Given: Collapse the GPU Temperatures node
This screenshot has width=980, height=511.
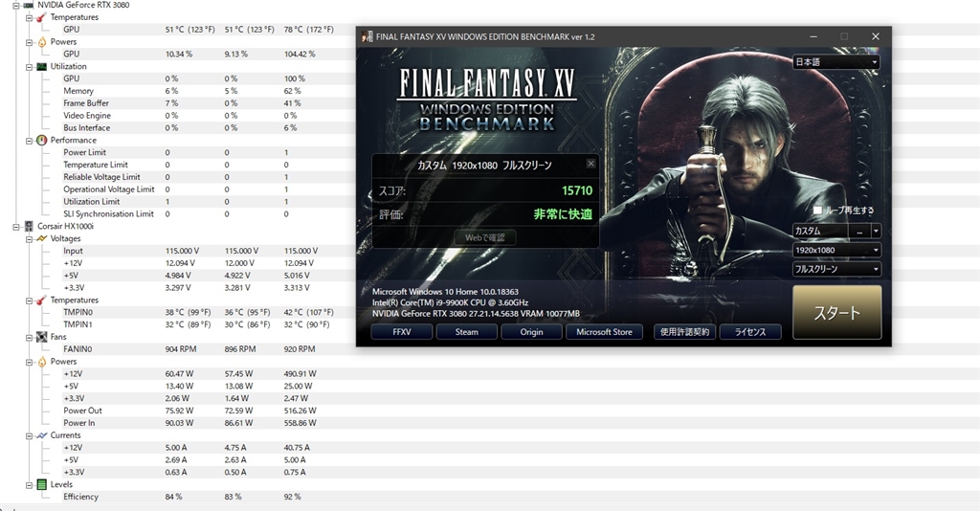Looking at the screenshot, I should (29, 17).
